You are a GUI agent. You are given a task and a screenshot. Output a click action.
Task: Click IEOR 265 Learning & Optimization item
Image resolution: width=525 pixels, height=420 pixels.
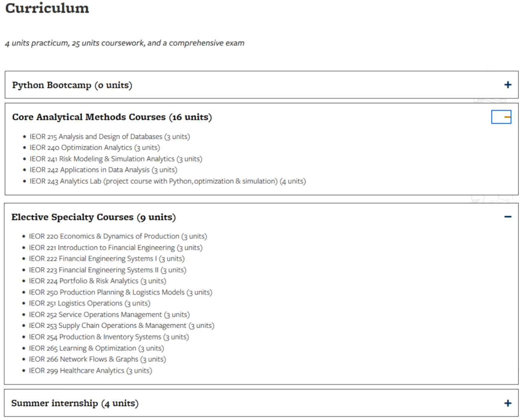click(96, 348)
